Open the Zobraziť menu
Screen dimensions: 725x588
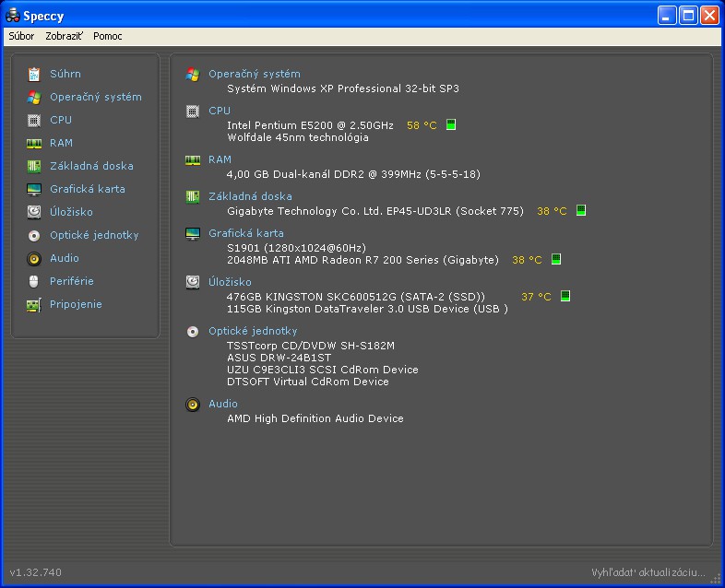[64, 36]
